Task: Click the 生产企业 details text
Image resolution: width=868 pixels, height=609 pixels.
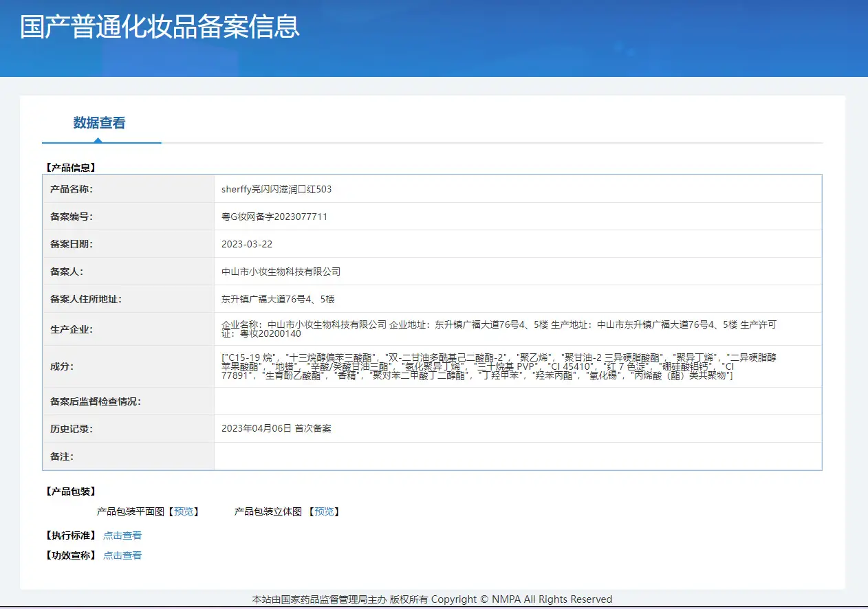Action: (499, 329)
